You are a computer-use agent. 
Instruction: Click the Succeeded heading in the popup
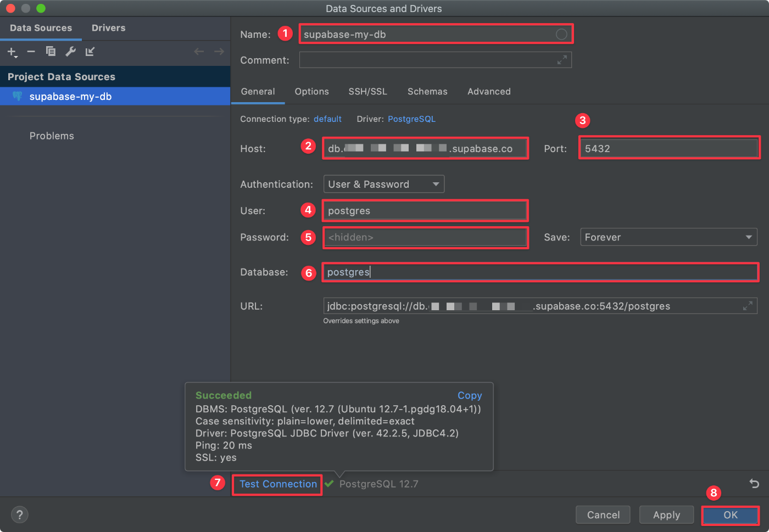tap(224, 395)
